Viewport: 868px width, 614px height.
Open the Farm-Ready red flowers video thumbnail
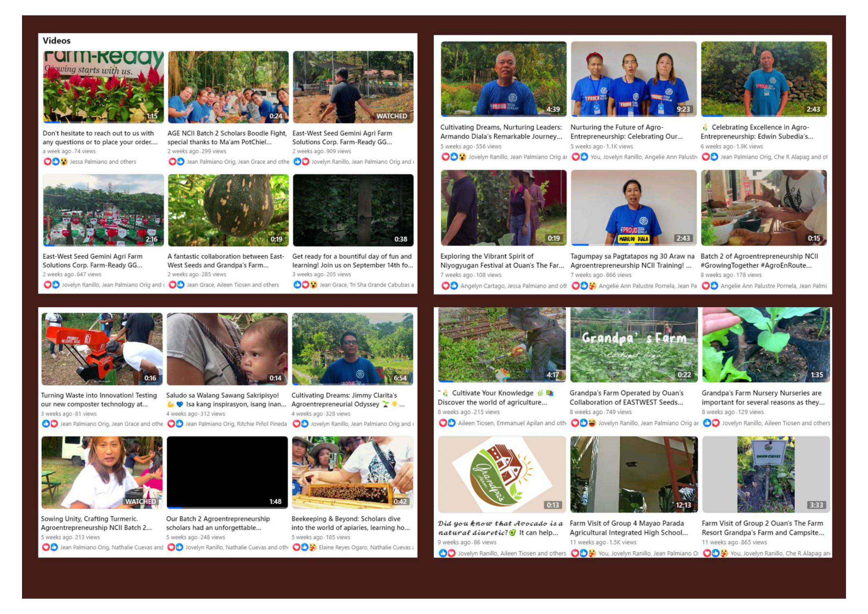(x=103, y=87)
